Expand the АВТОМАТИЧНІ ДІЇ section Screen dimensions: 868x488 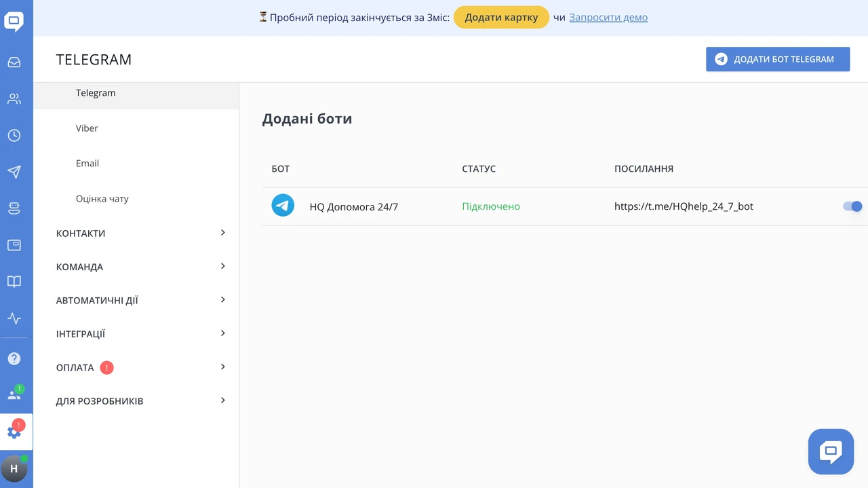(140, 300)
